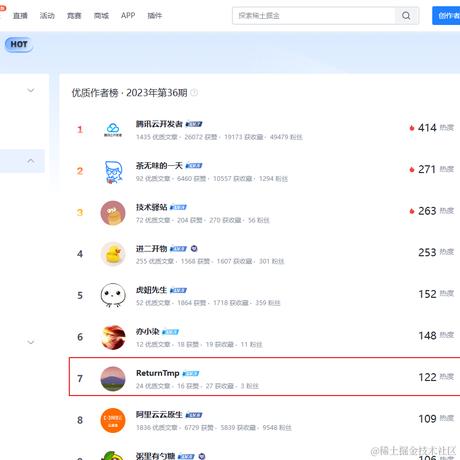Expand the bottom sidebar chevron section

[x=31, y=342]
